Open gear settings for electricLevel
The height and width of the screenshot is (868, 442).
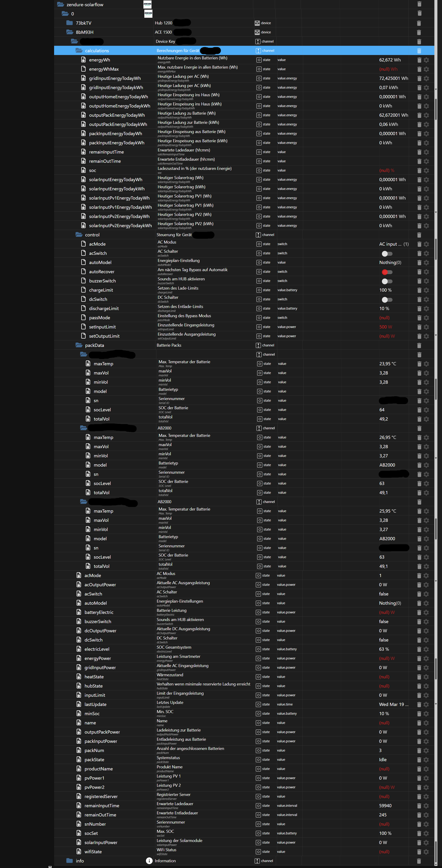[426, 649]
